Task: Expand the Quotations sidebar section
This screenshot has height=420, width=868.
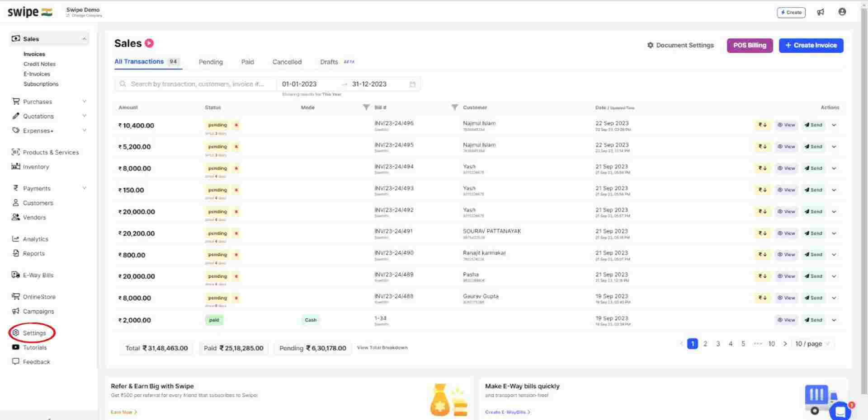Action: [84, 116]
